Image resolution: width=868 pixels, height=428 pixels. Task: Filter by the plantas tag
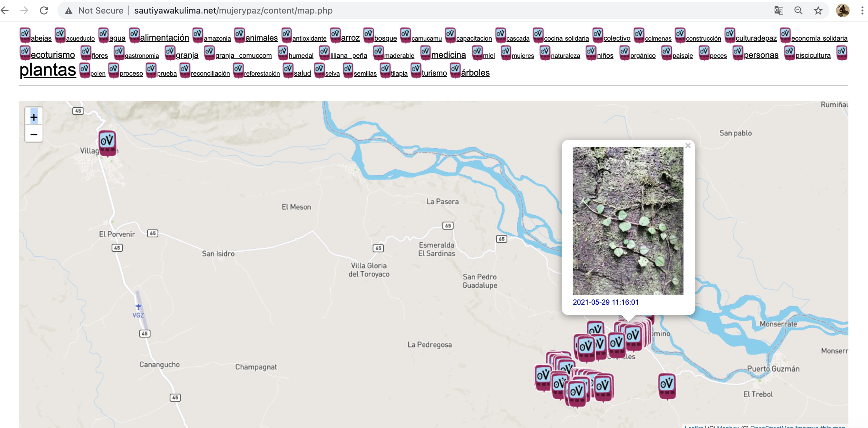[48, 70]
